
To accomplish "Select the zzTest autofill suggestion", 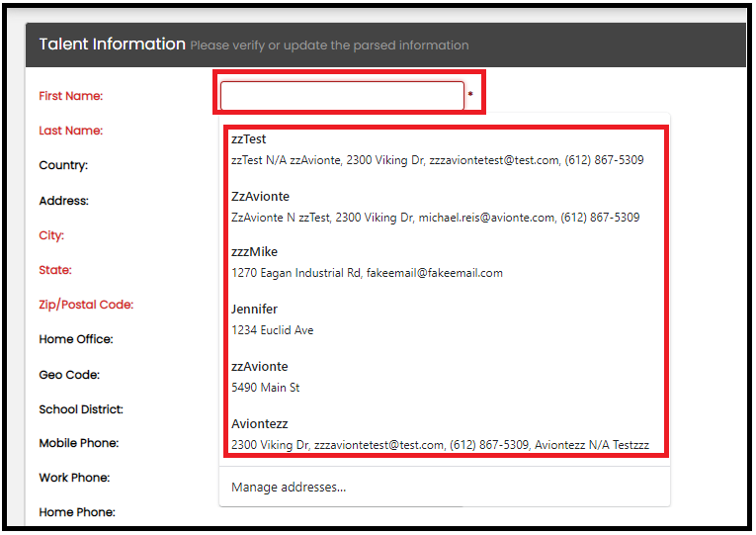I will [x=437, y=149].
